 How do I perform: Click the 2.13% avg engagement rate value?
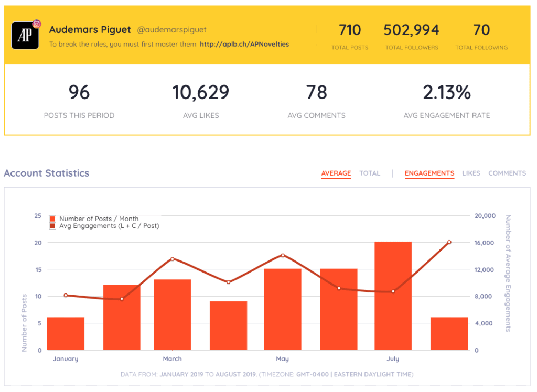(x=447, y=92)
